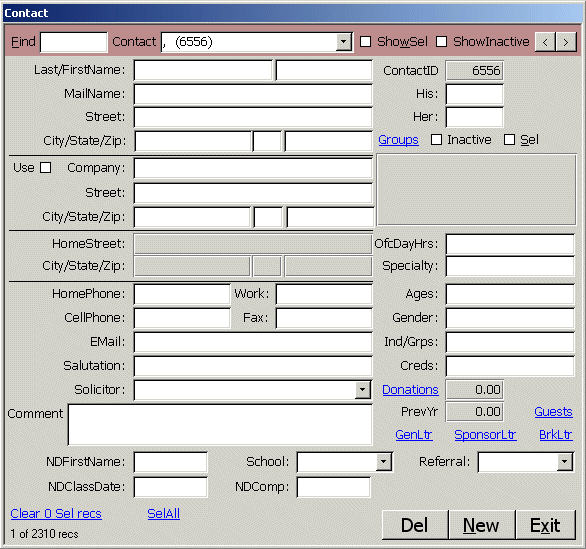Select the Street field below Company
Viewport: 586px width, 549px height.
coord(253,193)
